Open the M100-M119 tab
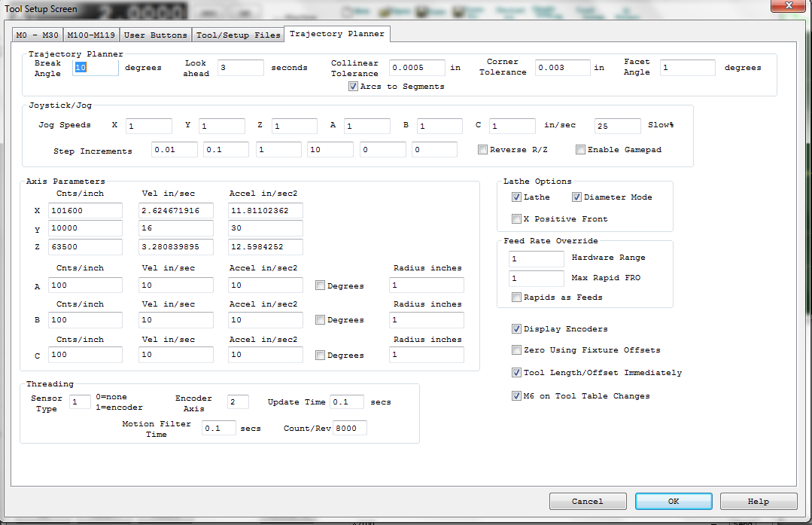 [x=91, y=35]
